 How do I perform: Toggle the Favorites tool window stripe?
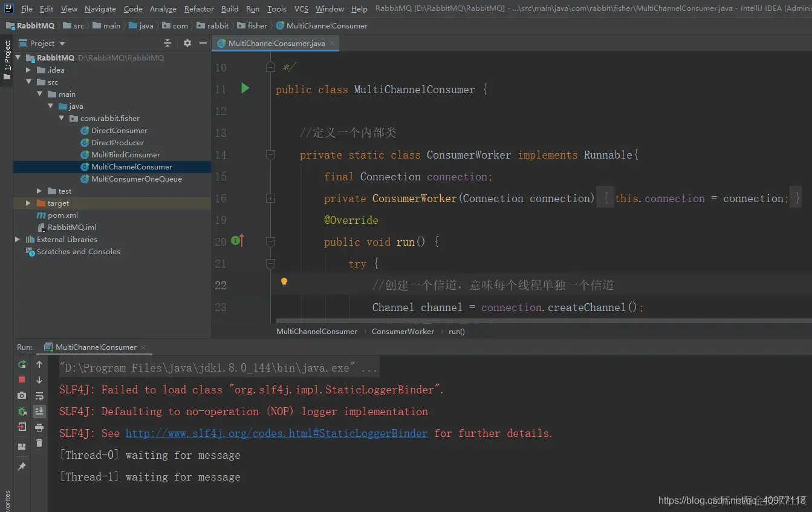click(7, 501)
